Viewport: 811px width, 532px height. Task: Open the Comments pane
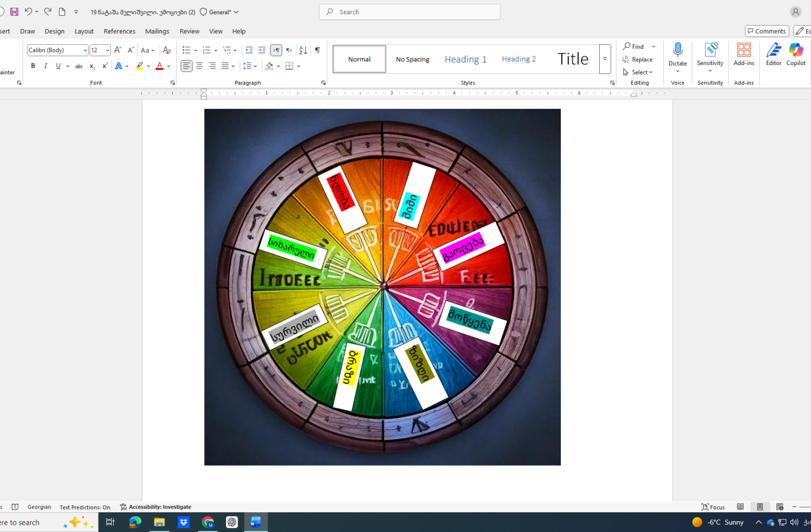click(x=767, y=31)
